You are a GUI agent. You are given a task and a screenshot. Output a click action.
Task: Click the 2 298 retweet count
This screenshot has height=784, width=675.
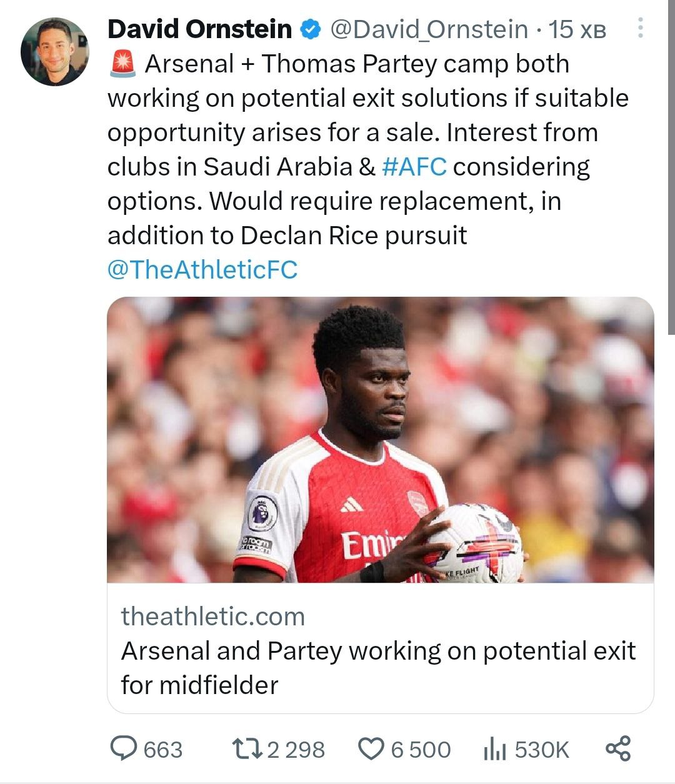click(296, 749)
